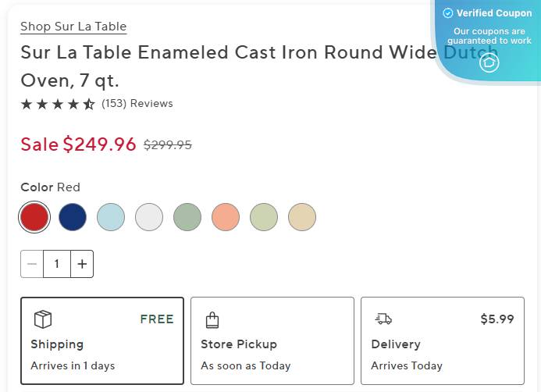Image resolution: width=541 pixels, height=392 pixels.
Task: Select the FREE Shipping option
Action: coord(102,340)
